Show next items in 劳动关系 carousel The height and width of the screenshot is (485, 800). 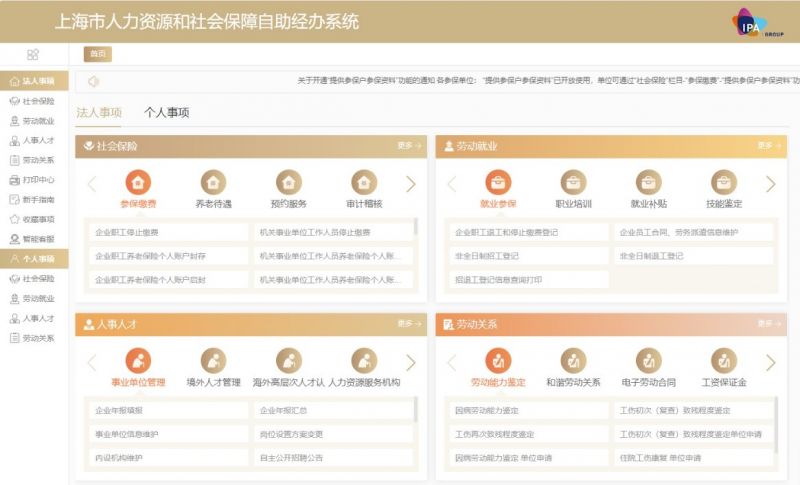pos(770,363)
